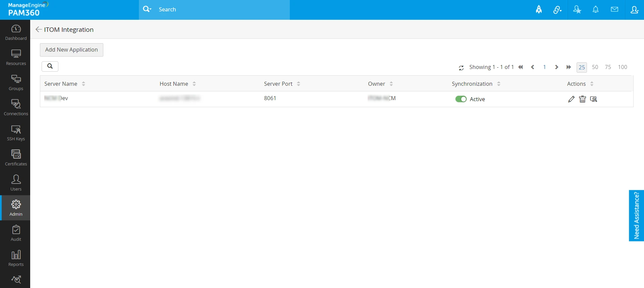Open the Dashboard sidebar item
The height and width of the screenshot is (288, 644).
(x=16, y=32)
